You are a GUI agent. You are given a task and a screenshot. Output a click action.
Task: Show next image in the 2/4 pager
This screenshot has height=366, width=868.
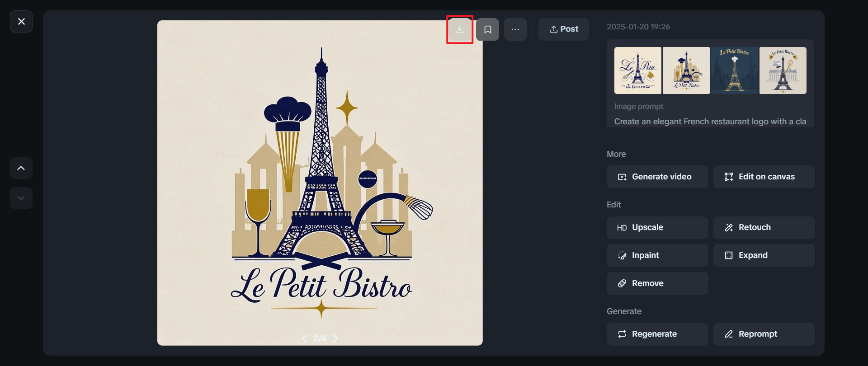[x=335, y=338]
